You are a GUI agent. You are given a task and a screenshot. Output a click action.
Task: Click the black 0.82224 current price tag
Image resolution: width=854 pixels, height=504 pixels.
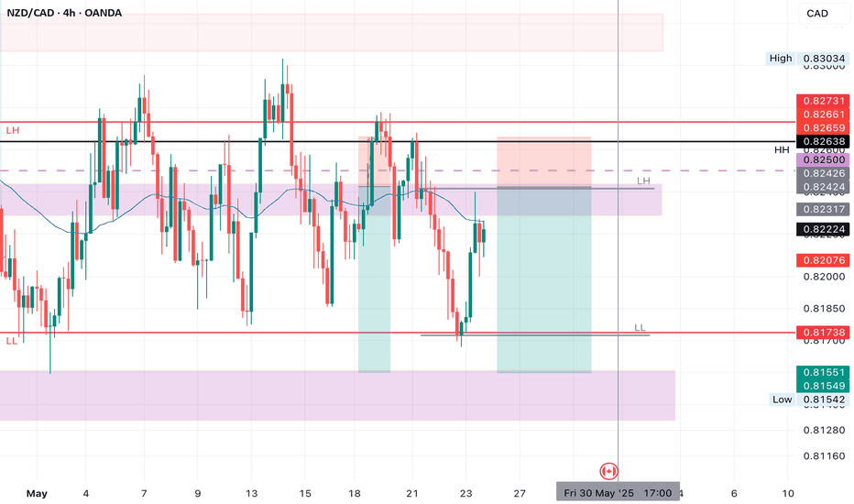pyautogui.click(x=823, y=229)
